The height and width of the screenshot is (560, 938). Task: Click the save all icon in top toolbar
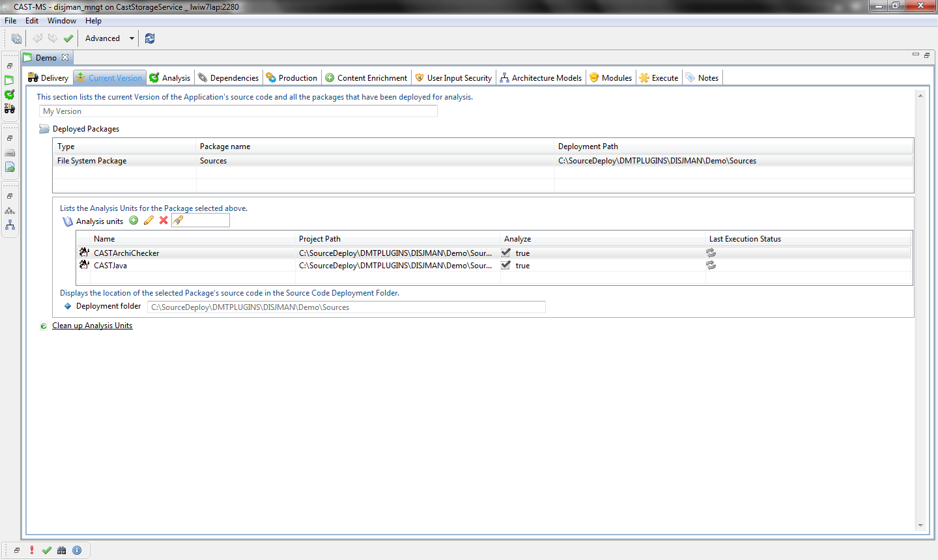coord(16,38)
